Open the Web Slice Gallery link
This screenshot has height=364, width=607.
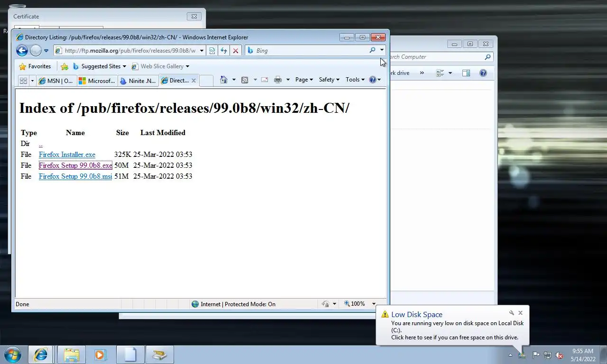158,66
